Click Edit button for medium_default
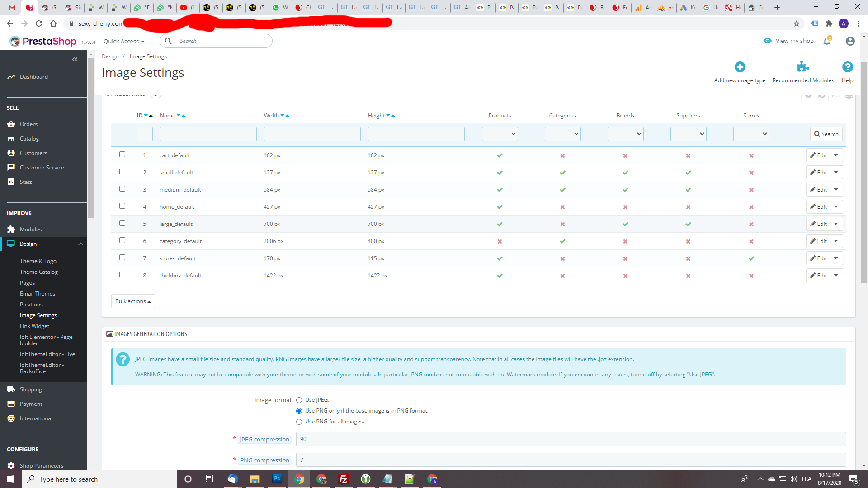 [x=818, y=190]
